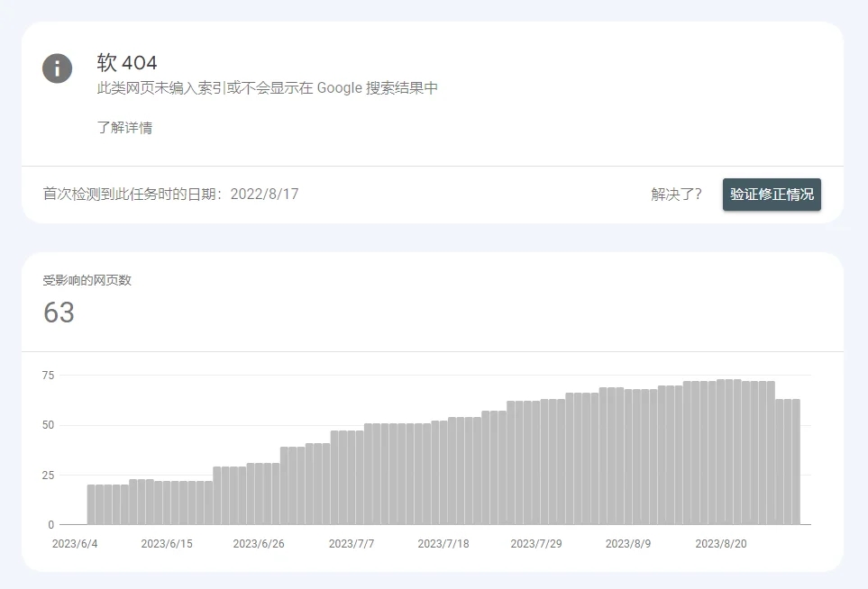Click the 2023/7/29 axis date
The height and width of the screenshot is (589, 868).
(x=536, y=544)
